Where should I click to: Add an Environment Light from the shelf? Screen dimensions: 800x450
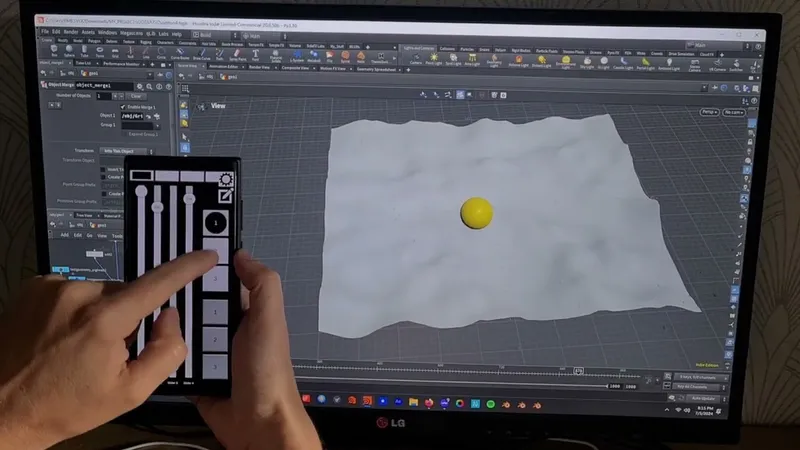[x=565, y=62]
